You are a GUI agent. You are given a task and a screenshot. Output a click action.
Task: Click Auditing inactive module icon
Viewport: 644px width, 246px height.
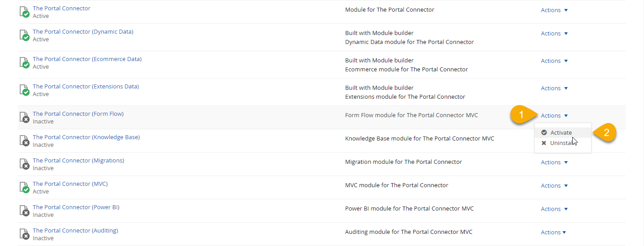pos(25,234)
